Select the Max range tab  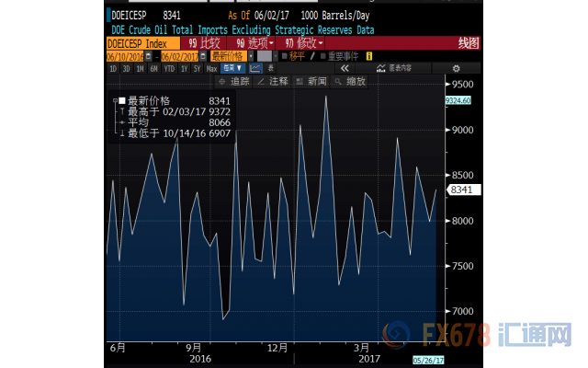click(212, 69)
